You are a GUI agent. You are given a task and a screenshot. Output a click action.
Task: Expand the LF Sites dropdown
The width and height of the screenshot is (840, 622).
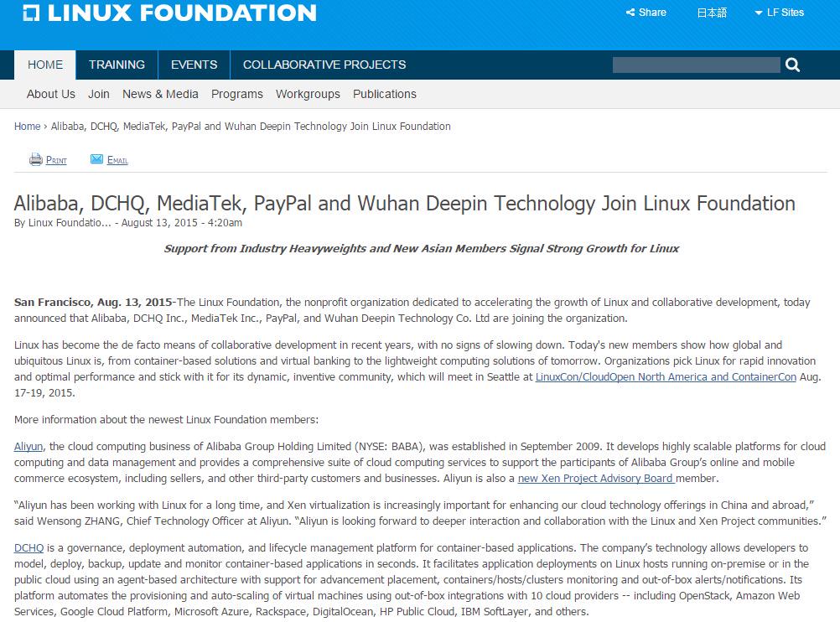tap(779, 13)
